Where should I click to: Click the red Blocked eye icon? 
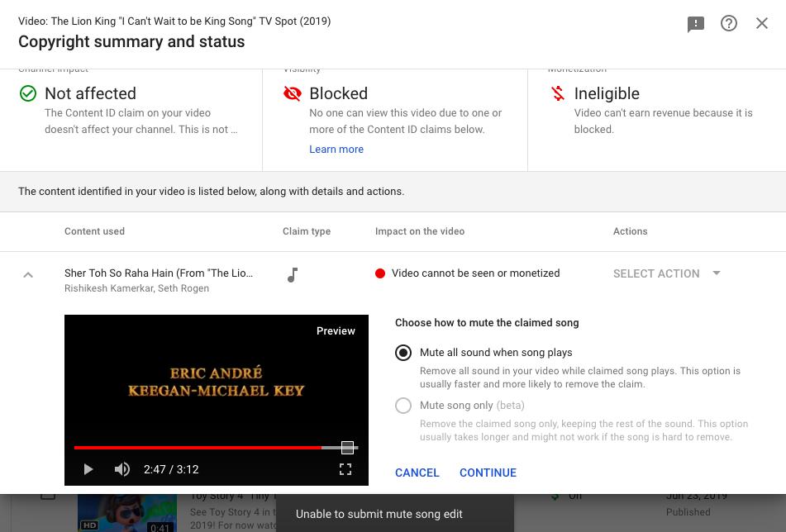(x=293, y=93)
